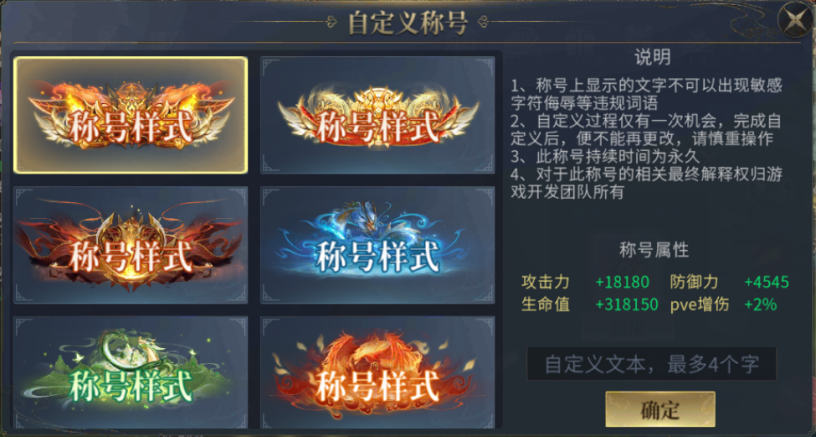Choose the green dragon title style
Screen dimensions: 817x437
click(130, 372)
